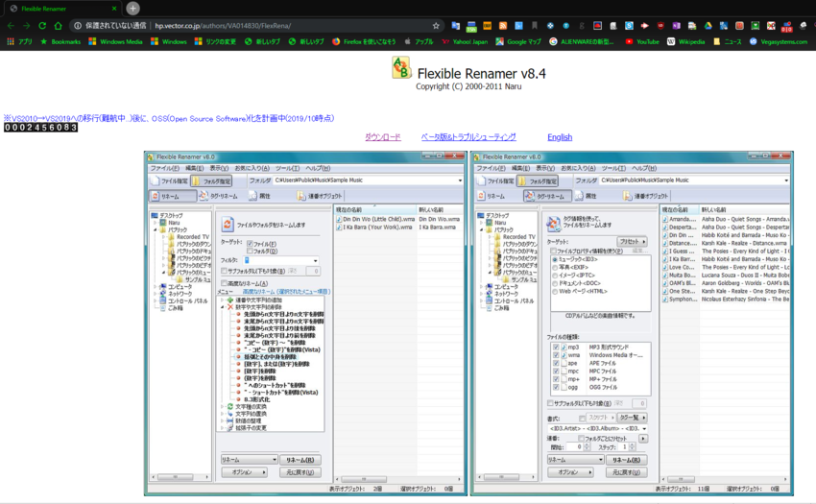This screenshot has height=504, width=816.
Task: Bookmark this page with the star icon
Action: [436, 26]
